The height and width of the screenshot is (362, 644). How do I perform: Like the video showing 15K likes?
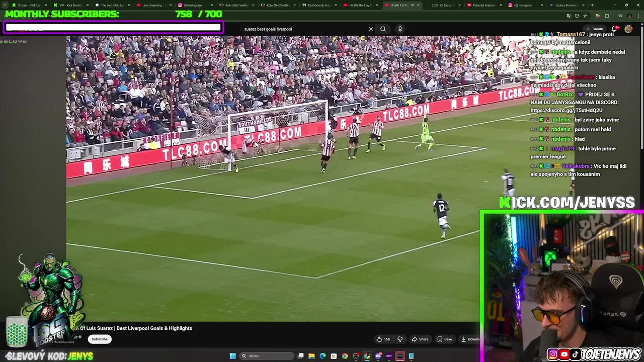[x=383, y=339]
